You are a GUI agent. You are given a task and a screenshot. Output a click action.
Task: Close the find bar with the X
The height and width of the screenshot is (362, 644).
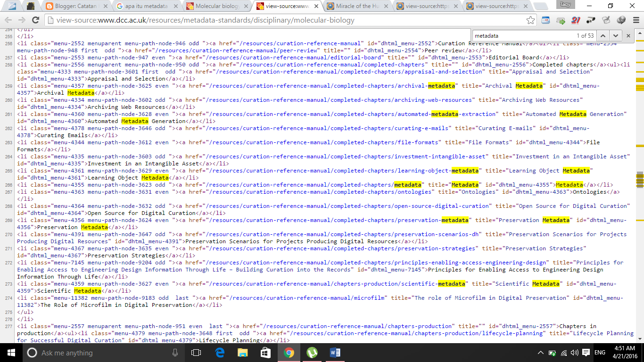tap(628, 35)
